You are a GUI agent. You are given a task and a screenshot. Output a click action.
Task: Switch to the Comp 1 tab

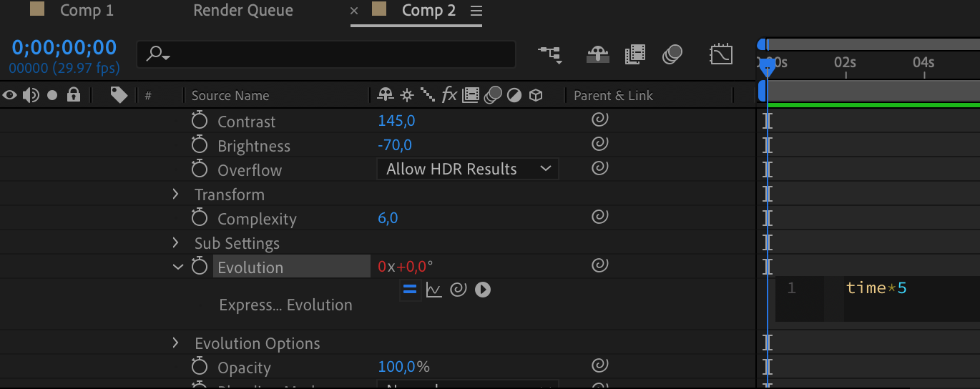[x=86, y=11]
